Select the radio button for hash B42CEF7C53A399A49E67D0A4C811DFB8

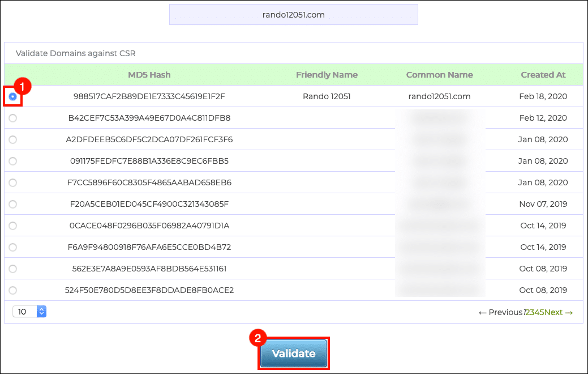12,118
